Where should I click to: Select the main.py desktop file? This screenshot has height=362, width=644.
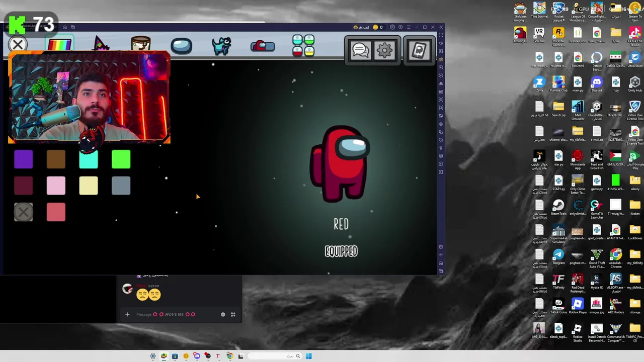(x=578, y=84)
